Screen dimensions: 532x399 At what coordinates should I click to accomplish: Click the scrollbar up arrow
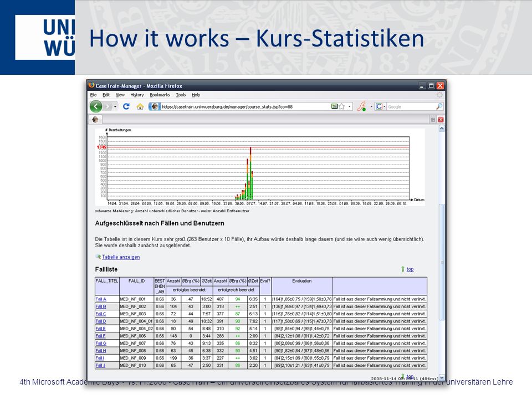coord(442,129)
